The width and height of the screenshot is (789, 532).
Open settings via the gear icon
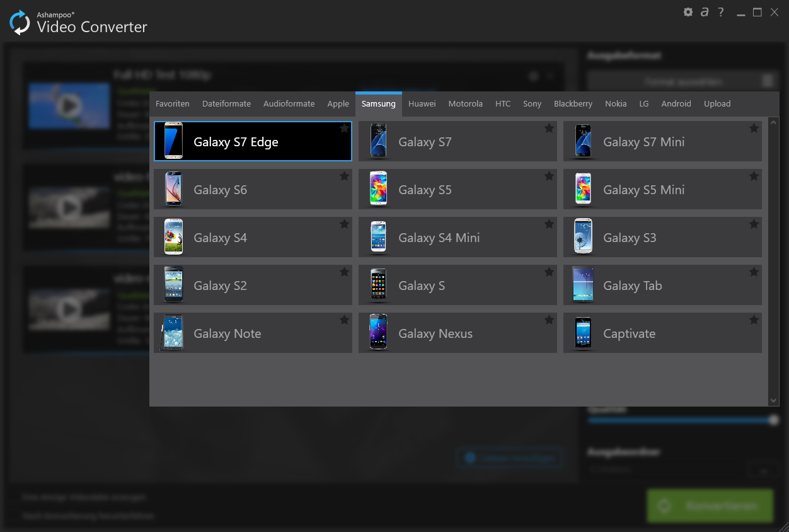pos(688,12)
